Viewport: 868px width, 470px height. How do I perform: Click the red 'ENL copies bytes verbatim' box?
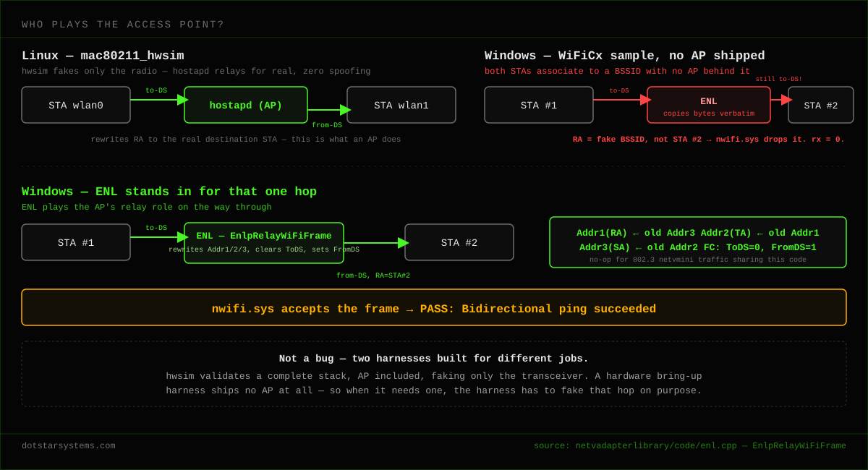coord(709,105)
